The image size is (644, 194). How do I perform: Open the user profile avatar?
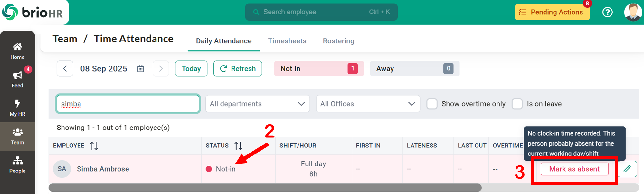point(633,12)
